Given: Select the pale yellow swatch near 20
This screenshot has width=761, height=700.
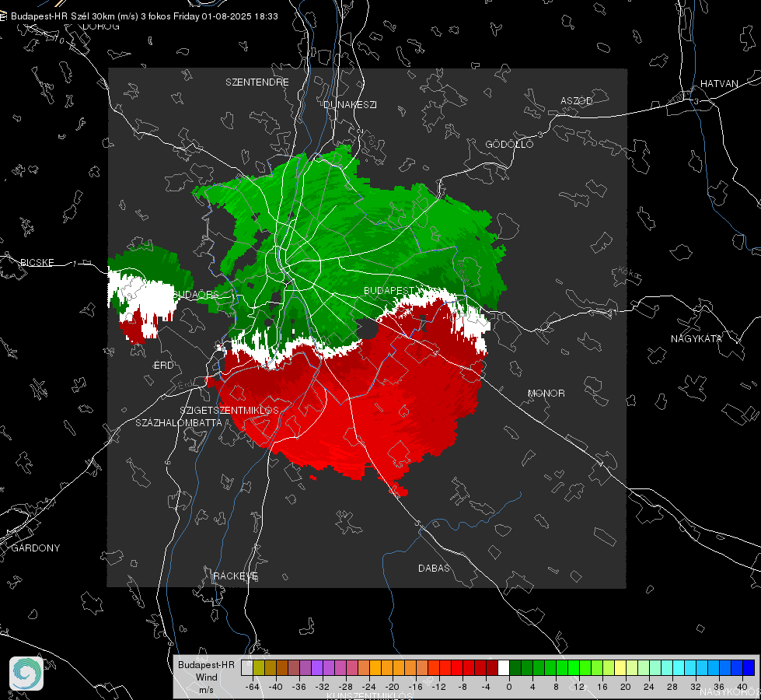Looking at the screenshot, I should click(620, 667).
